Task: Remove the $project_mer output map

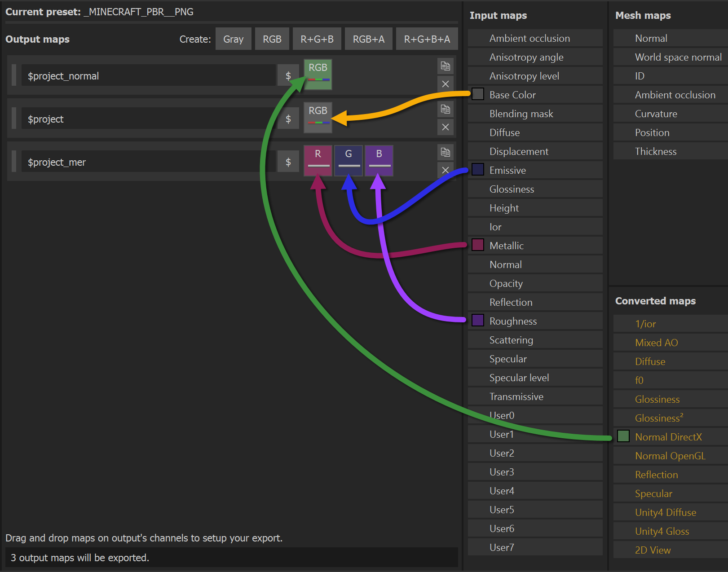Action: point(445,170)
